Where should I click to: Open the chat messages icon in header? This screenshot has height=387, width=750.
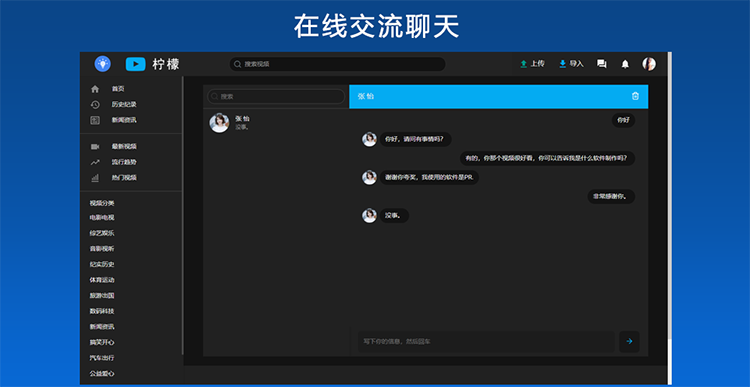pos(602,64)
